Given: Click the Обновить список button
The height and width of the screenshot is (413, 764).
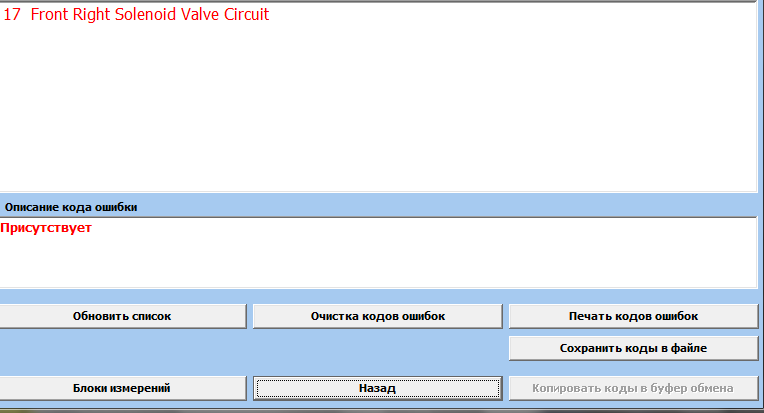Looking at the screenshot, I should point(122,316).
